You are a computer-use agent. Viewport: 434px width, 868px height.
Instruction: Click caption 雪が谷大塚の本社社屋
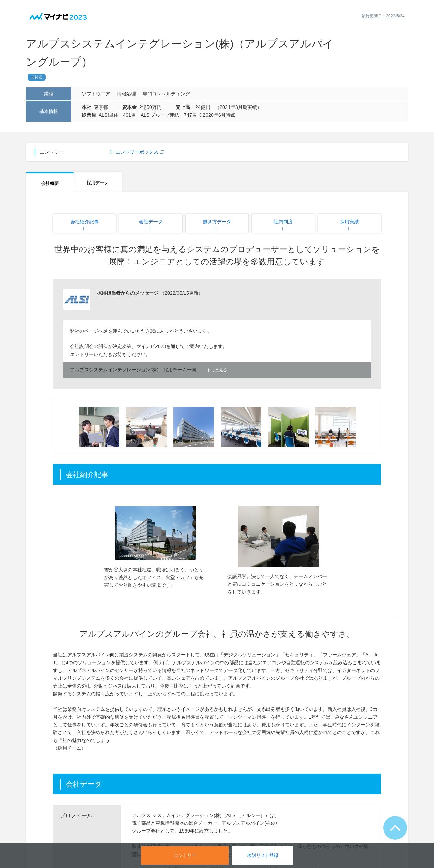click(x=154, y=577)
